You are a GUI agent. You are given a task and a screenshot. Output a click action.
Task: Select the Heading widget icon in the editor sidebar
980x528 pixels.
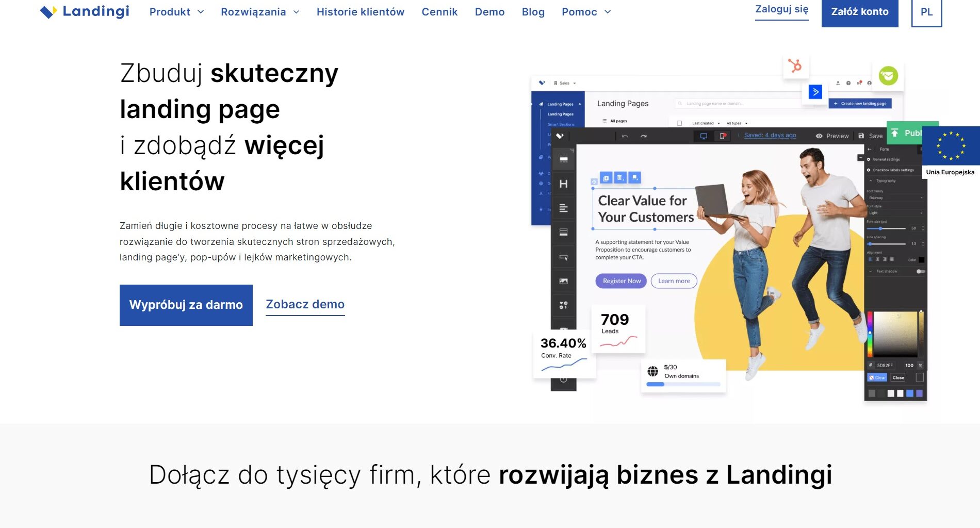tap(563, 184)
